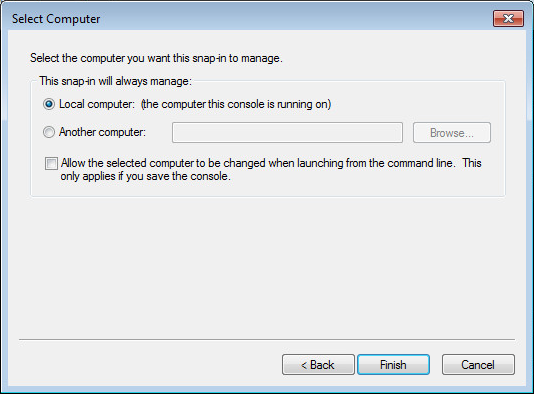Click the empty dialog area below the group box
534x394 pixels.
click(x=267, y=267)
